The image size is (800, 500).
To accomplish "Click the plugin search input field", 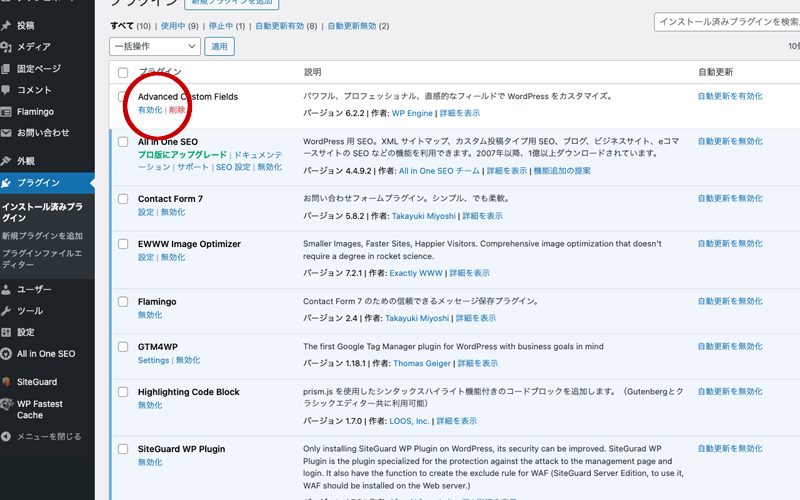I will coord(727,22).
